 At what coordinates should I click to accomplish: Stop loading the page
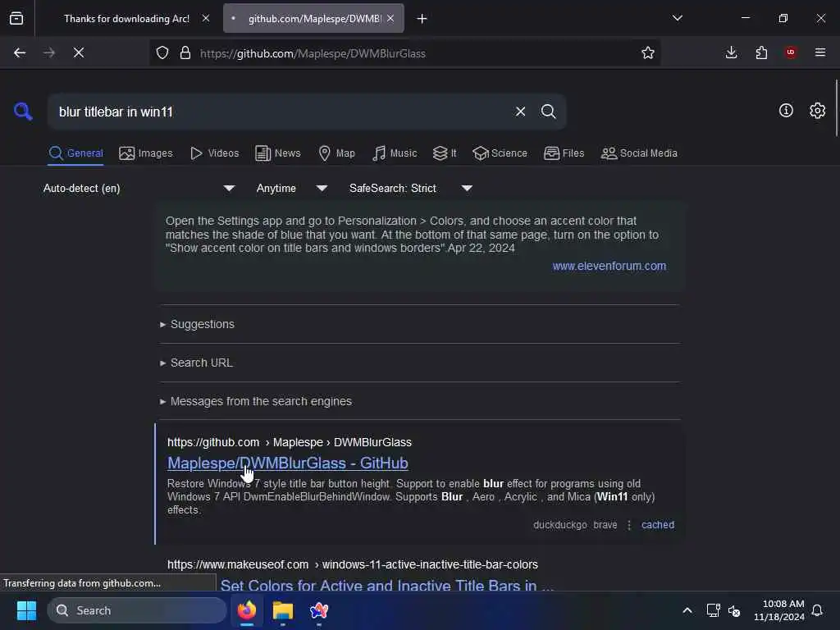point(79,52)
